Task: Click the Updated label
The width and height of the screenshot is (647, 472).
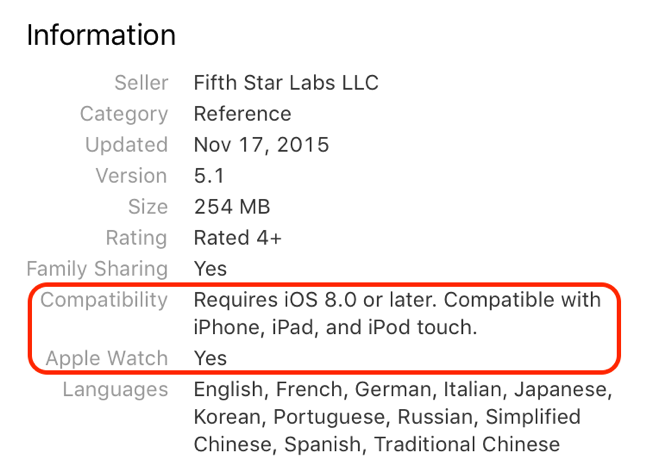Action: coord(126,145)
